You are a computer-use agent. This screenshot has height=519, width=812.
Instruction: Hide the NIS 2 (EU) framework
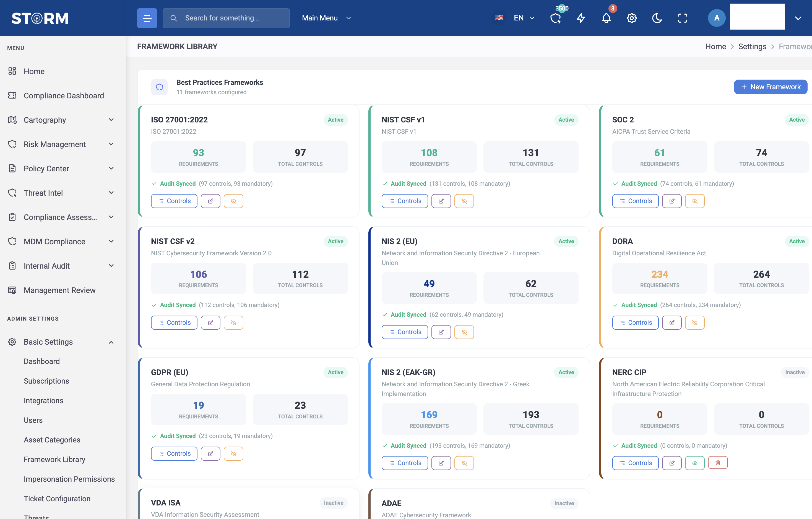[464, 332]
